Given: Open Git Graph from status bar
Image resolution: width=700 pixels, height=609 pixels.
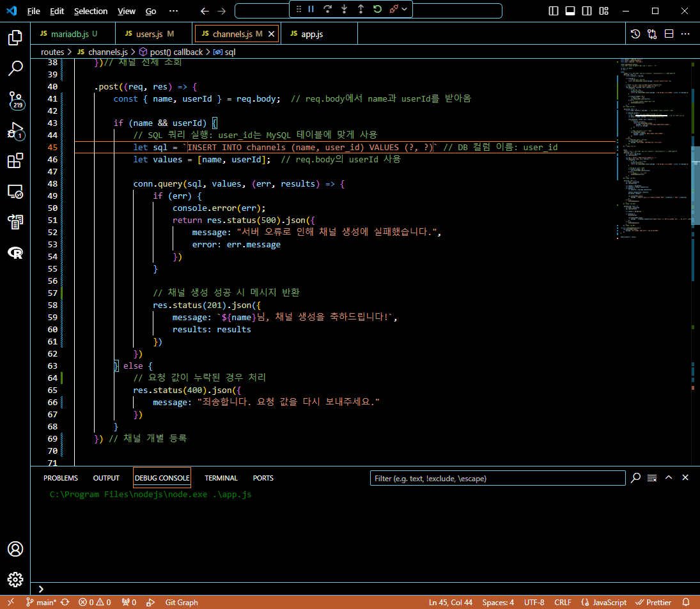Looking at the screenshot, I should point(182,603).
